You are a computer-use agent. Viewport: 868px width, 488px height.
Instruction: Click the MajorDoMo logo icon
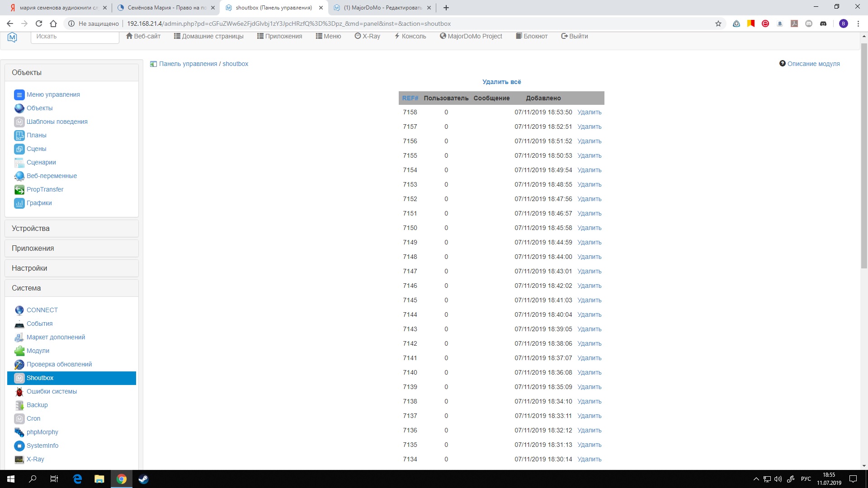click(x=12, y=38)
